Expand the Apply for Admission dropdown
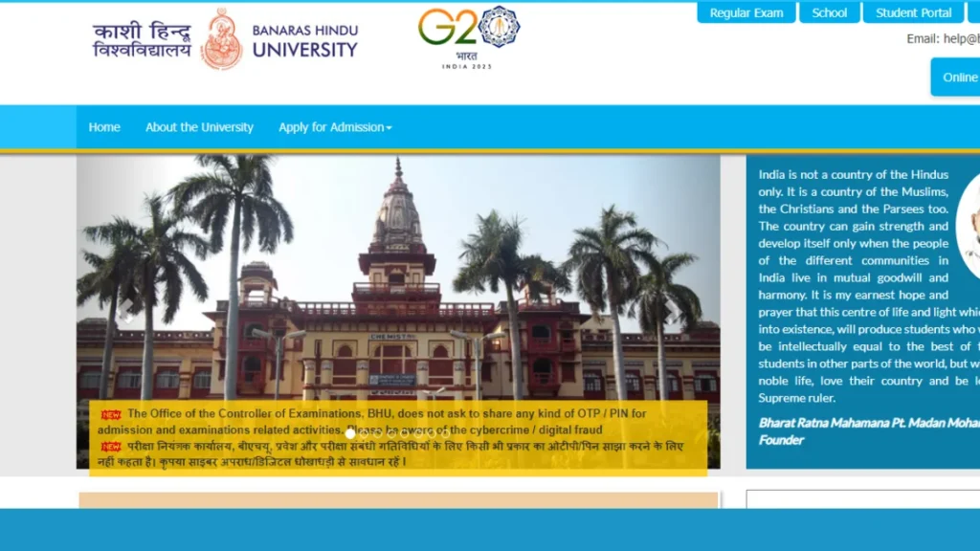Image resolution: width=980 pixels, height=551 pixels. (335, 127)
